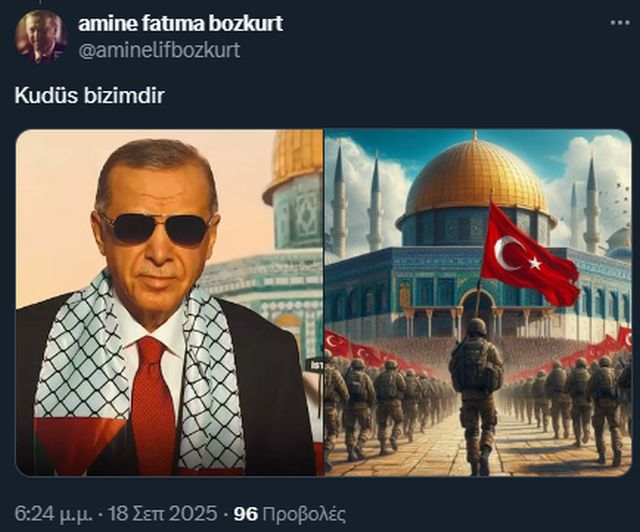Image resolution: width=640 pixels, height=532 pixels.
Task: Click the 18 Σεπ 2025 date
Action: click(x=162, y=514)
